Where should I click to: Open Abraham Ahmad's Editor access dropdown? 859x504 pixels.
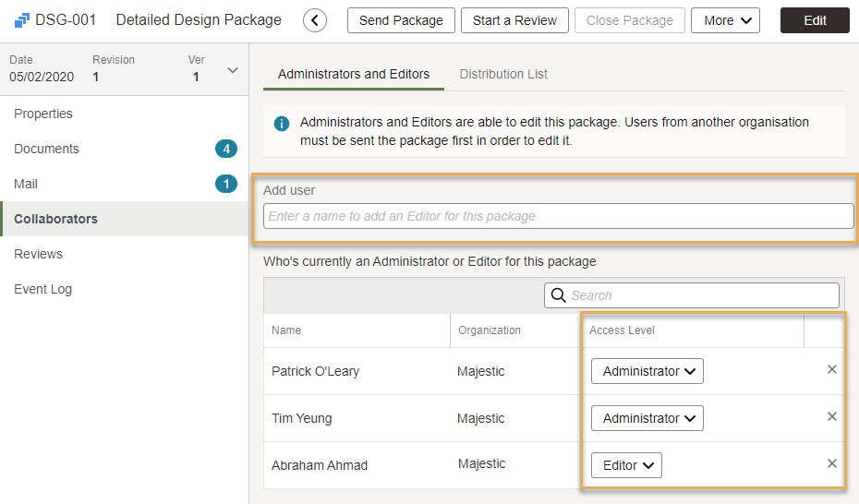pos(627,465)
